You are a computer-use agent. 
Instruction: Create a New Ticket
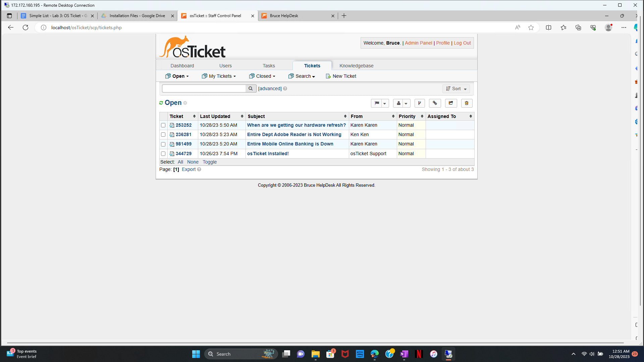click(x=344, y=76)
